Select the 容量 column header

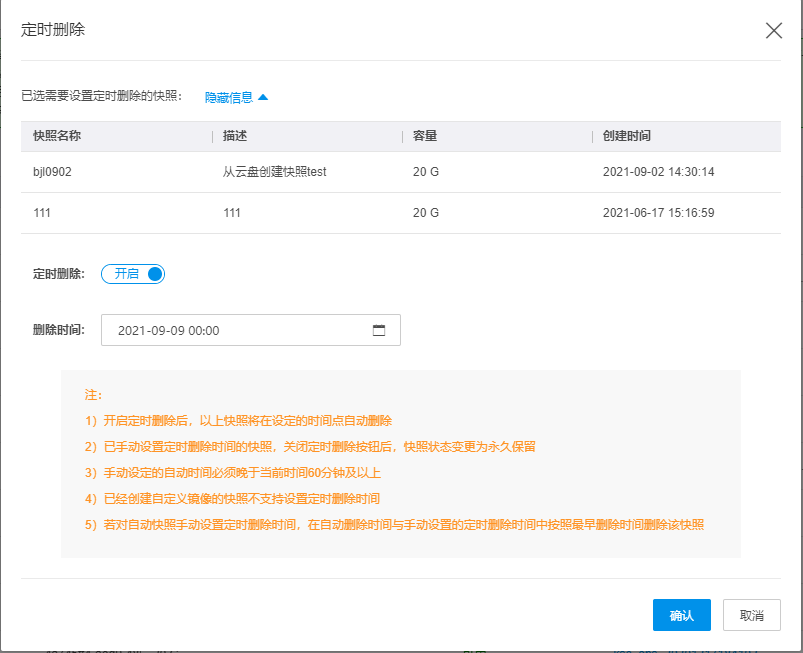pos(425,136)
